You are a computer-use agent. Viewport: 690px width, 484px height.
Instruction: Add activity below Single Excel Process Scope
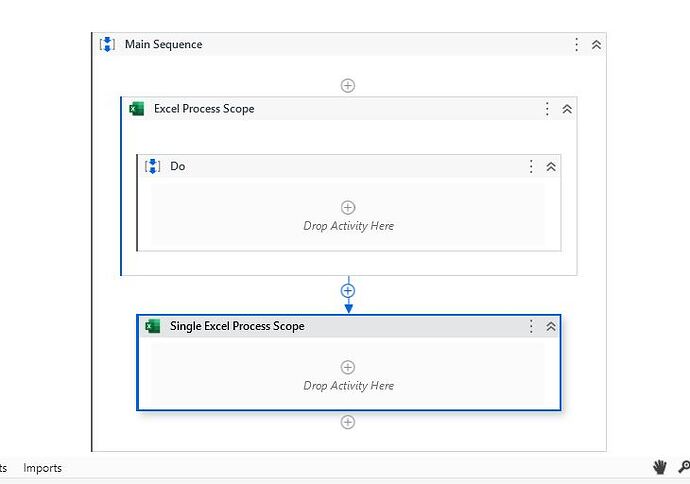tap(348, 422)
